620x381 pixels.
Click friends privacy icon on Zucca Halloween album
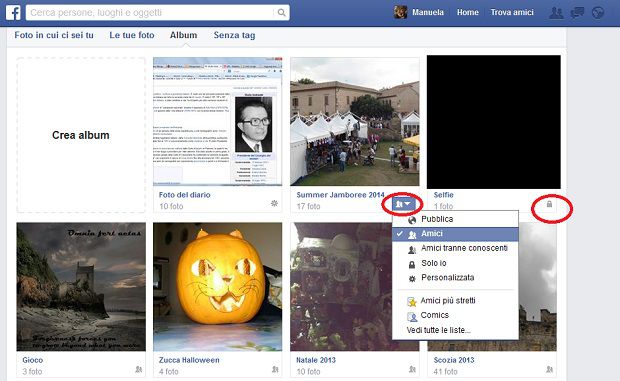click(275, 369)
